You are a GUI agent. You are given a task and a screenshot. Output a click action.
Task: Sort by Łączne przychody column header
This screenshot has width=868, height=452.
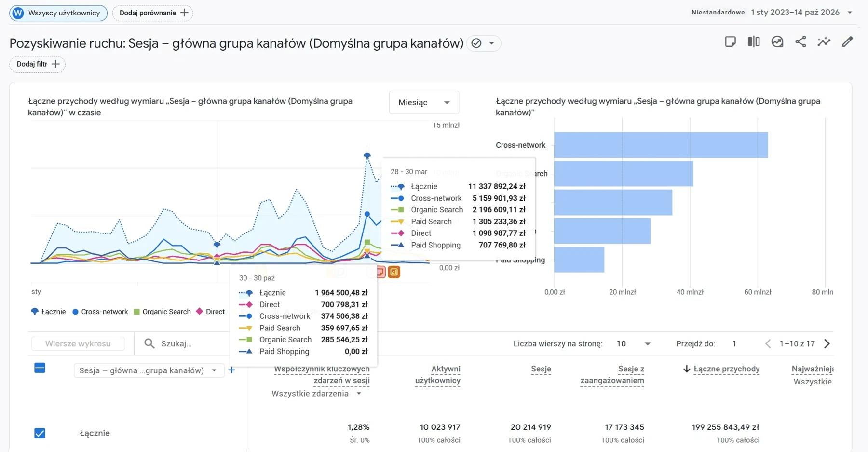(x=726, y=369)
